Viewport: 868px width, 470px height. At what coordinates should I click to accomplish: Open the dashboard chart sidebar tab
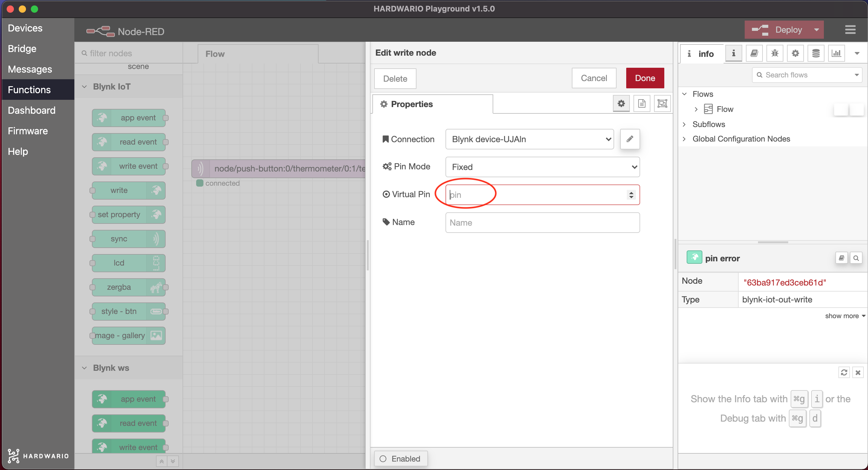pyautogui.click(x=836, y=53)
